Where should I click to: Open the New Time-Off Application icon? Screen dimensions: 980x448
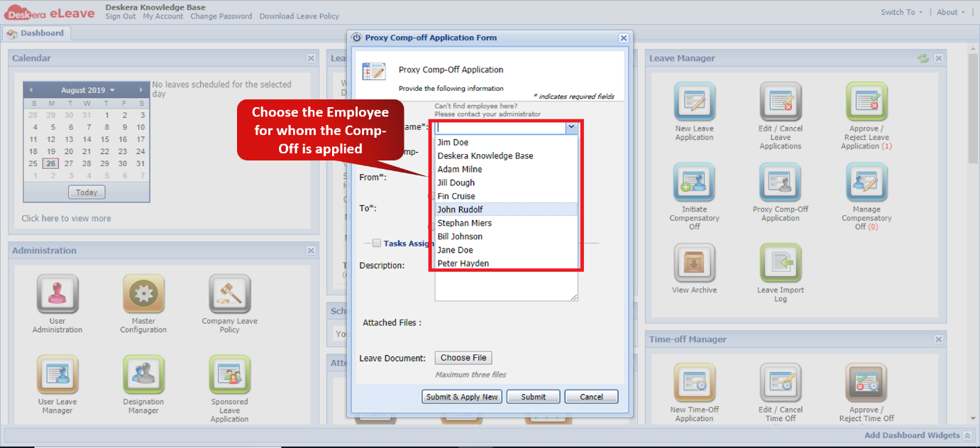694,383
